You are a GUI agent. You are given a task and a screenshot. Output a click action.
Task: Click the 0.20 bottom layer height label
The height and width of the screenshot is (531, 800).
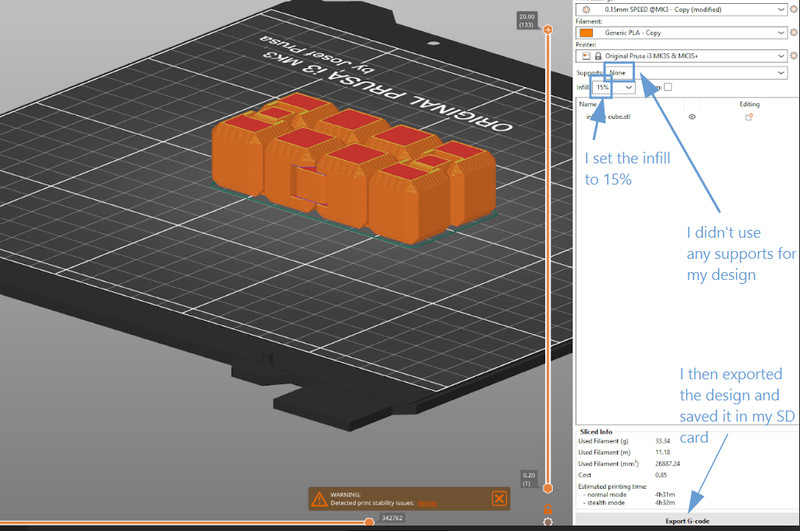(x=529, y=479)
